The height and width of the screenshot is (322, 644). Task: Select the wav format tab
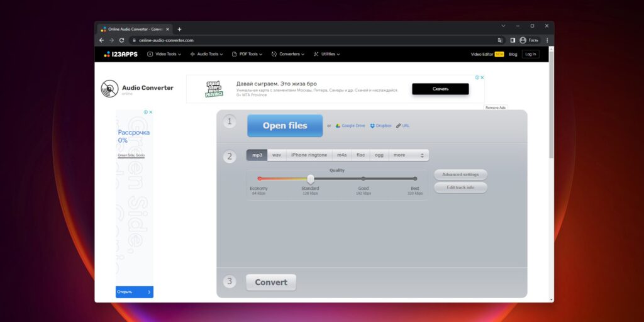pyautogui.click(x=277, y=155)
